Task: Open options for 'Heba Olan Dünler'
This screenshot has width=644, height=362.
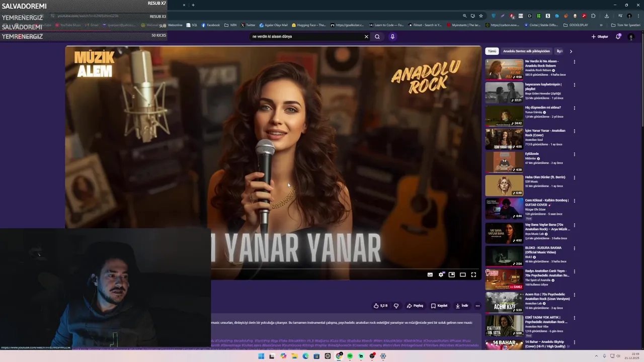Action: (x=574, y=177)
